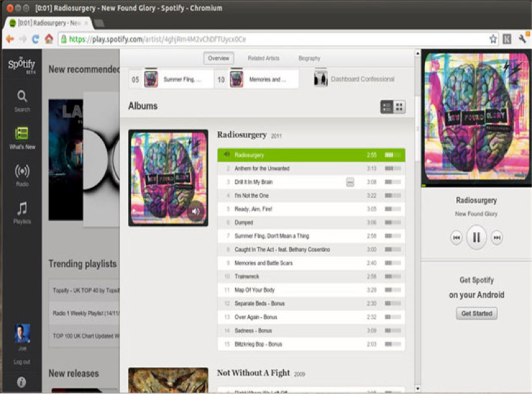Click popularity bar of Radiosurgery track
This screenshot has width=532, height=394.
[393, 155]
